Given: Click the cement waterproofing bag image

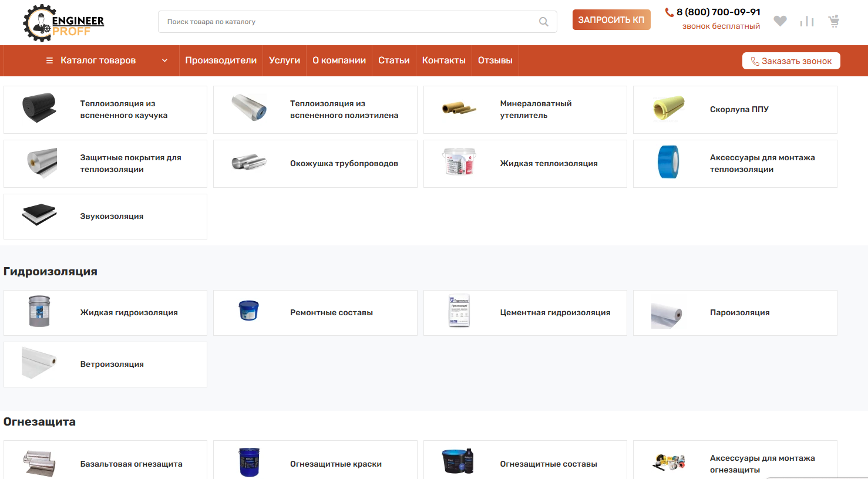Looking at the screenshot, I should click(x=459, y=311).
